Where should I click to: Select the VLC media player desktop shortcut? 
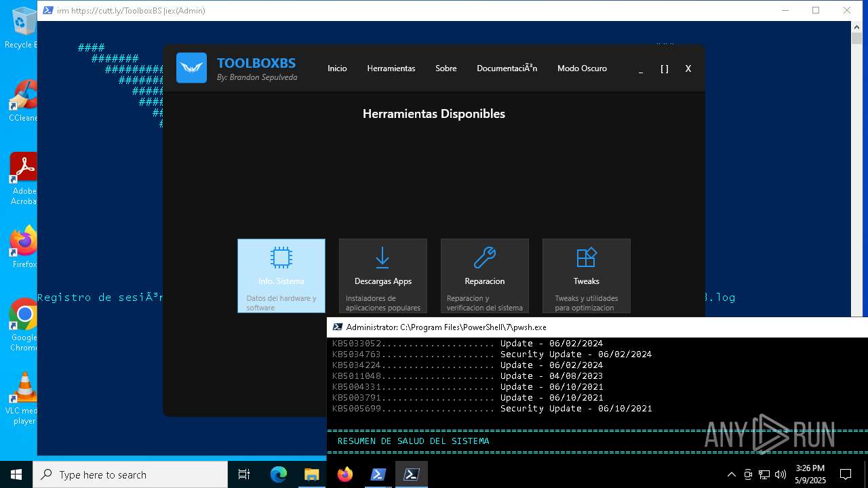[22, 399]
